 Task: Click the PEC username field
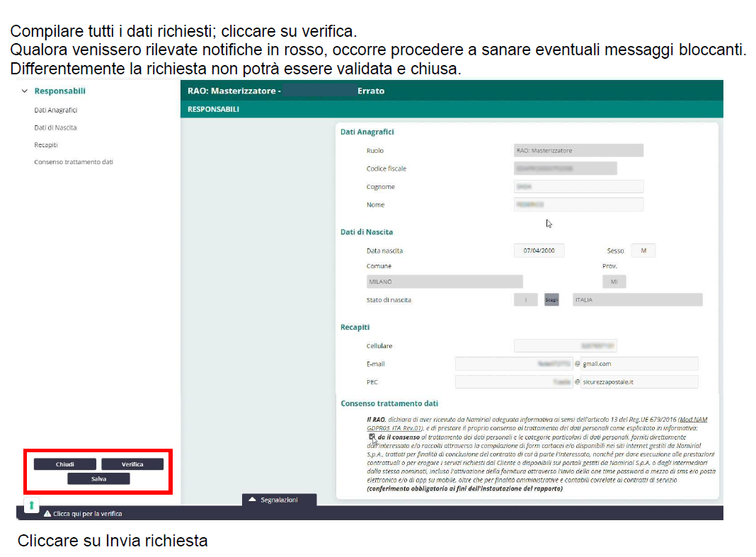click(514, 382)
